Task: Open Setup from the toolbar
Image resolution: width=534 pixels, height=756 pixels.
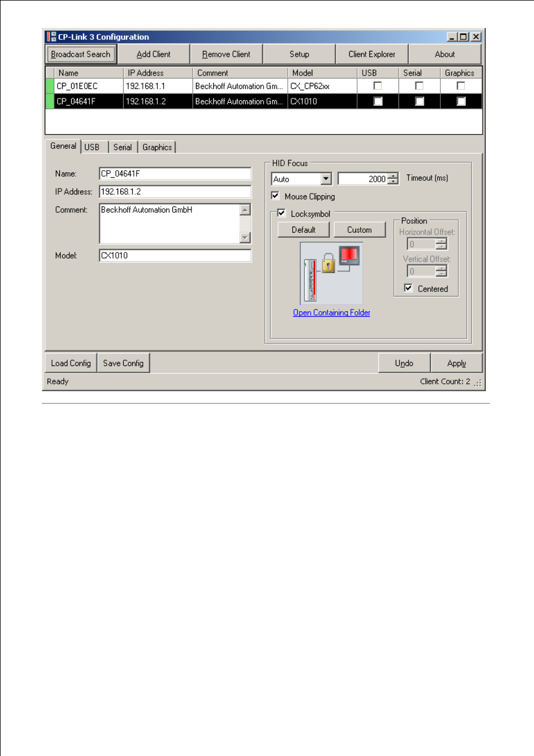Action: coord(299,54)
